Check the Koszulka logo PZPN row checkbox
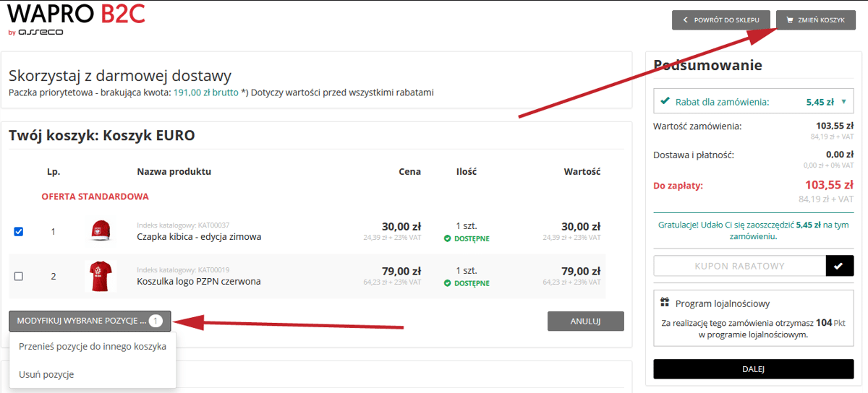This screenshot has height=393, width=868. [19, 276]
